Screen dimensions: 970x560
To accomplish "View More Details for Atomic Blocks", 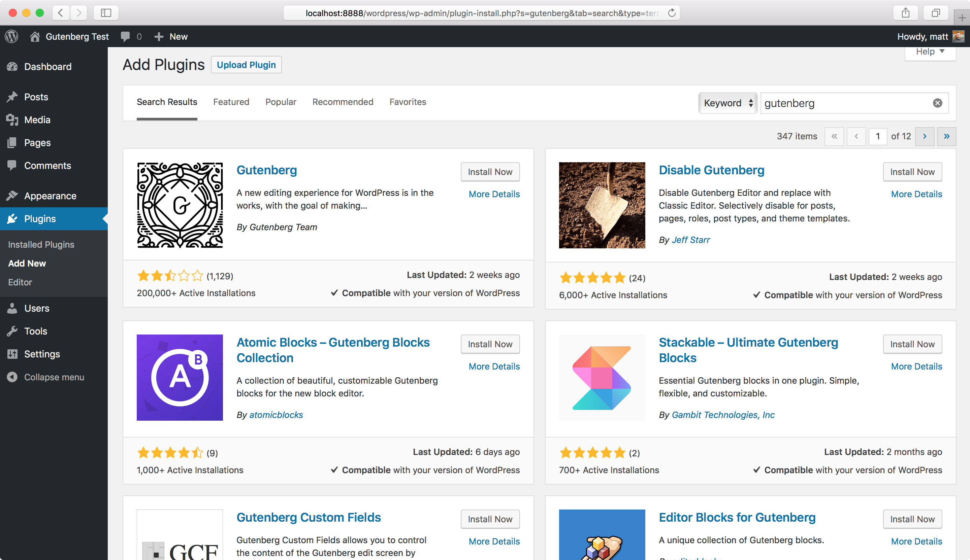I will pyautogui.click(x=494, y=366).
